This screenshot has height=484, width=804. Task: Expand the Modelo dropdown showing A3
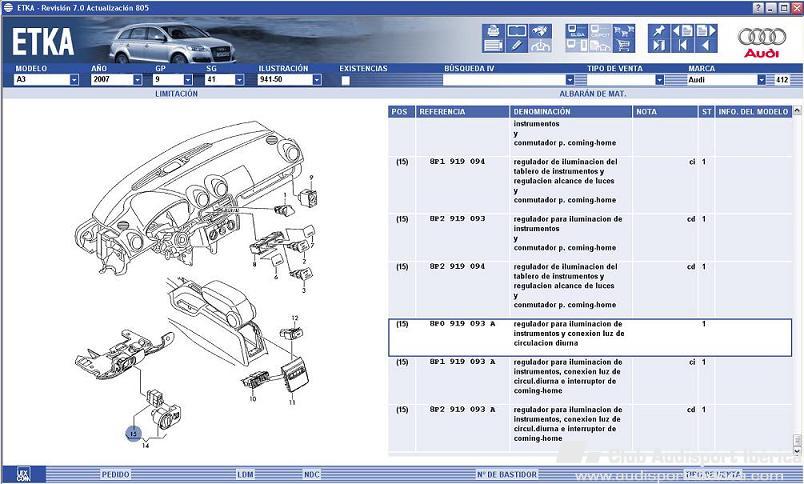(74, 80)
